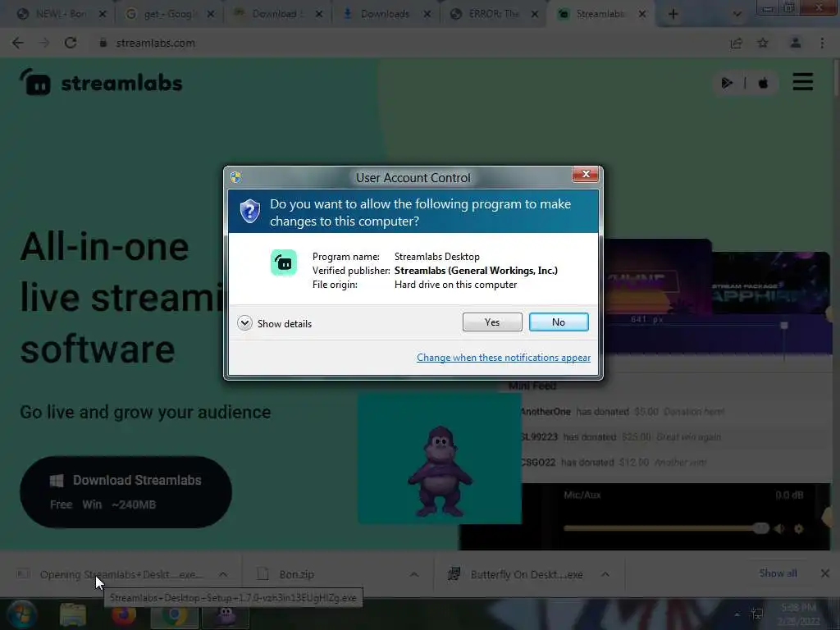The image size is (840, 630).
Task: Open options chevron for Streamlabs Desktop download
Action: click(x=223, y=574)
